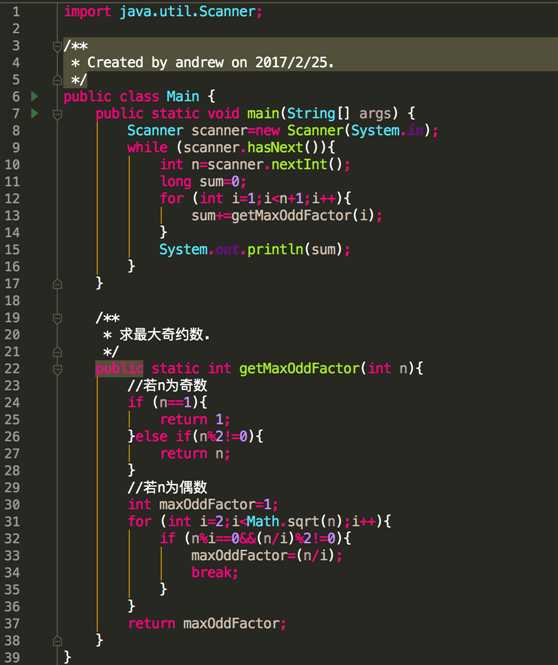Click the 'while' keyword on line 9
Image resolution: width=558 pixels, height=665 pixels.
click(148, 148)
